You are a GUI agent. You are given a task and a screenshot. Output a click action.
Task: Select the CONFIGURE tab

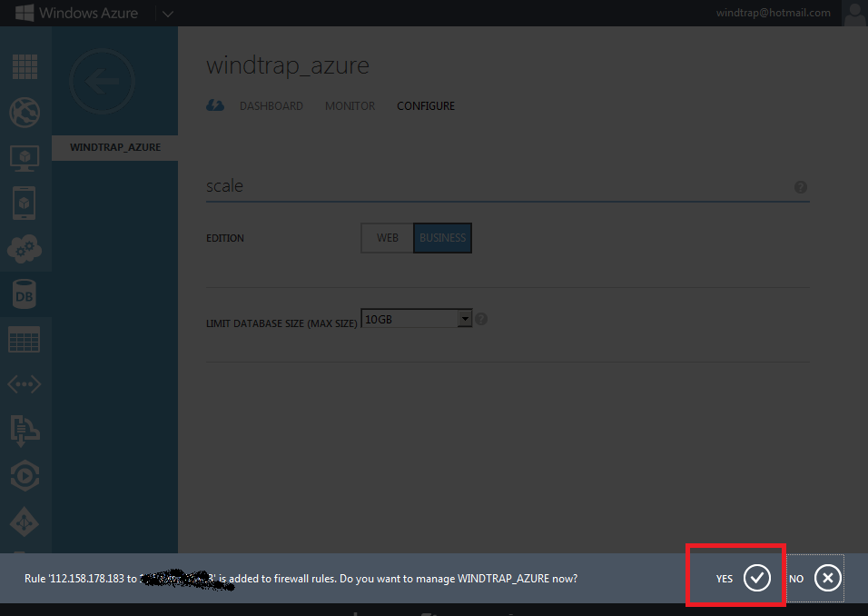(426, 105)
